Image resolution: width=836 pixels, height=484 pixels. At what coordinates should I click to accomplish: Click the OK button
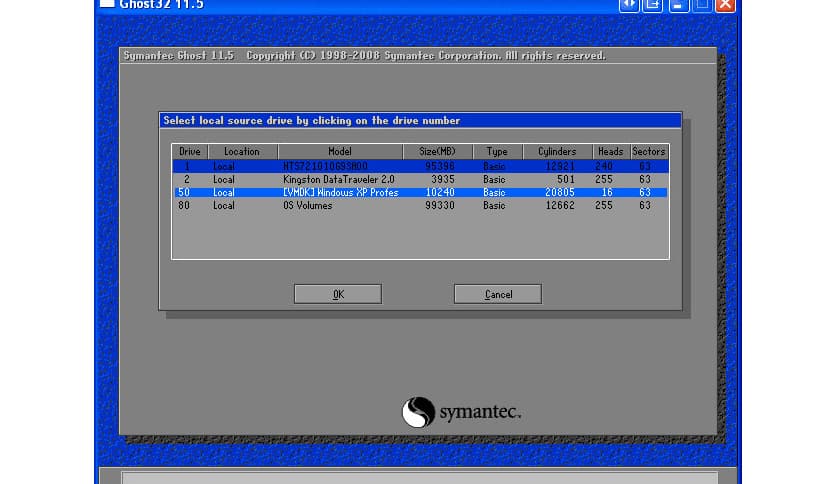coord(338,294)
